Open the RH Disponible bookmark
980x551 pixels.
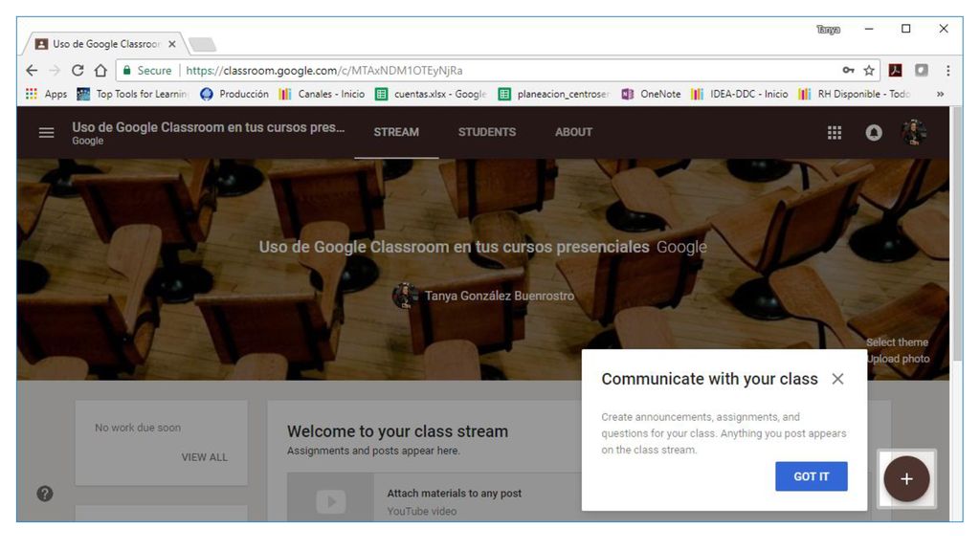tap(855, 94)
